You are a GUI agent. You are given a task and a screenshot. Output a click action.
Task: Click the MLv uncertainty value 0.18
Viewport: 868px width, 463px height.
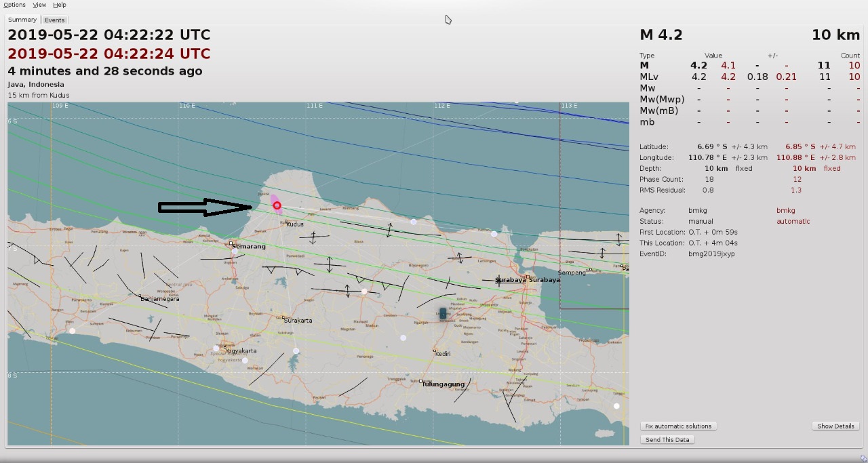click(x=757, y=77)
